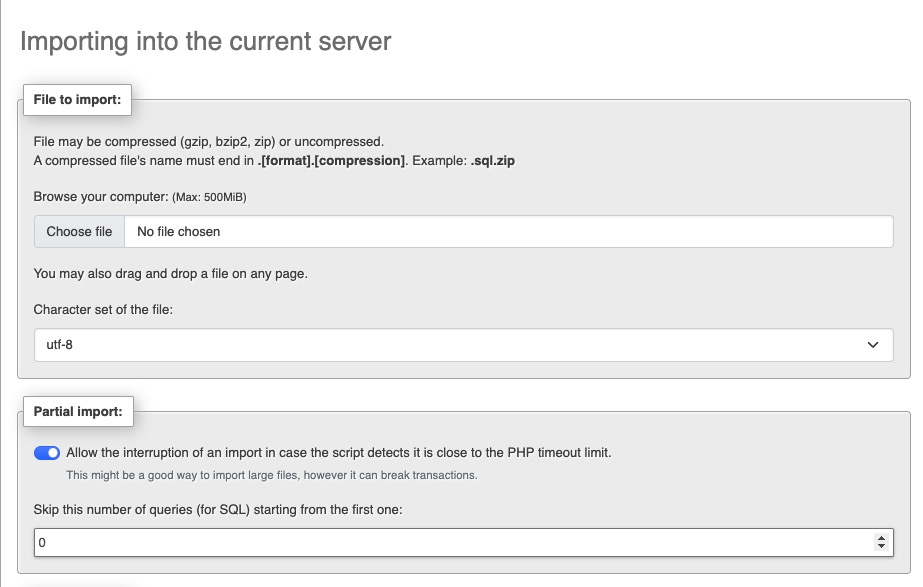Click the 'File to import:' section legend
The height and width of the screenshot is (587, 923).
pos(77,100)
